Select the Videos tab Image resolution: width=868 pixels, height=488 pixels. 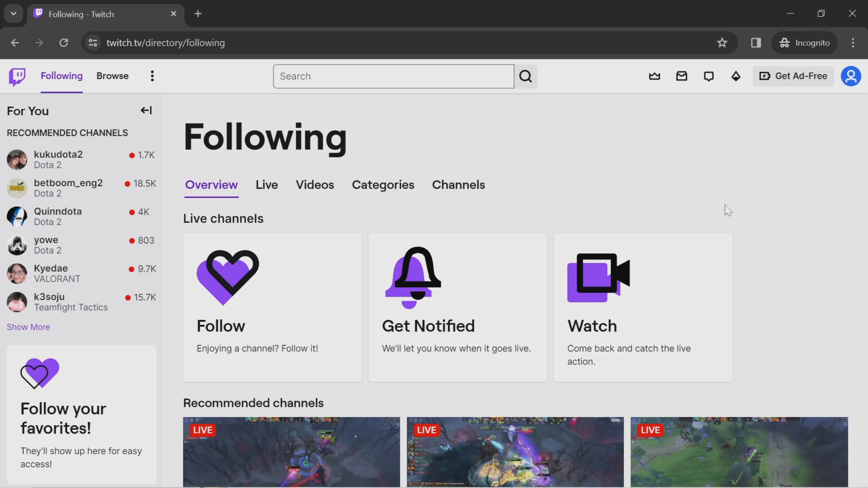(x=314, y=184)
